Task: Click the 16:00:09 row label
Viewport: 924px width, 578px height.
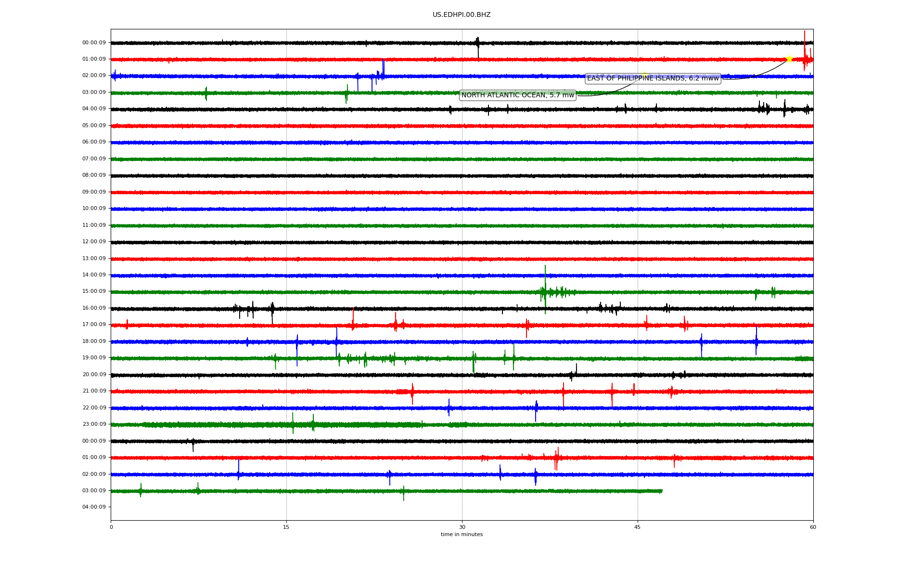Action: [94, 308]
